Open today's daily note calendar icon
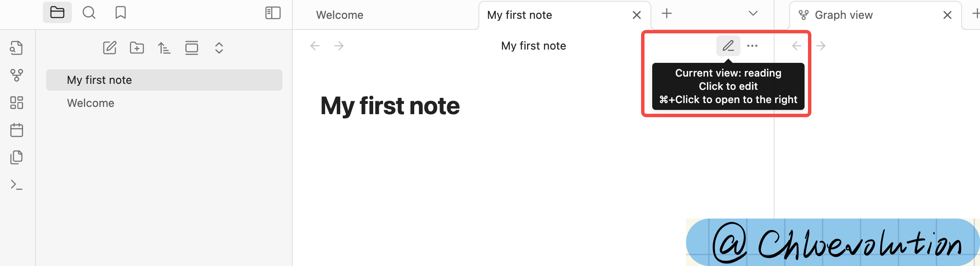Viewport: 980px width, 266px height. (17, 130)
